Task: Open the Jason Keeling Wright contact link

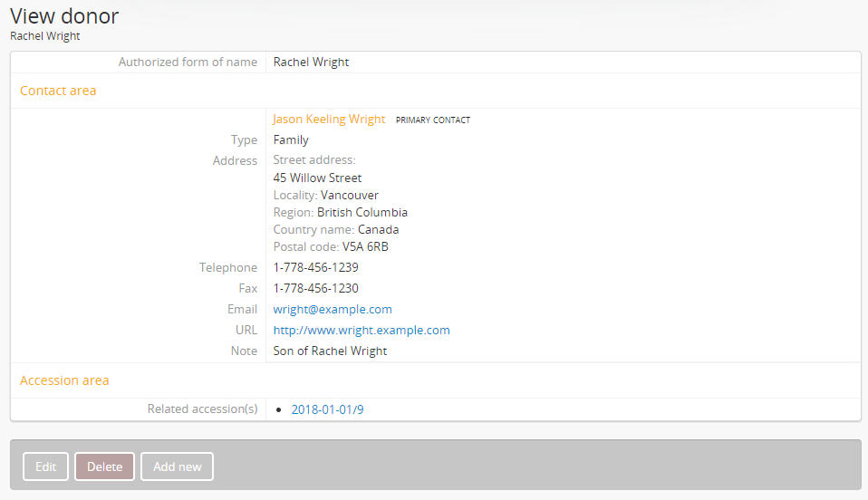Action: [x=329, y=120]
